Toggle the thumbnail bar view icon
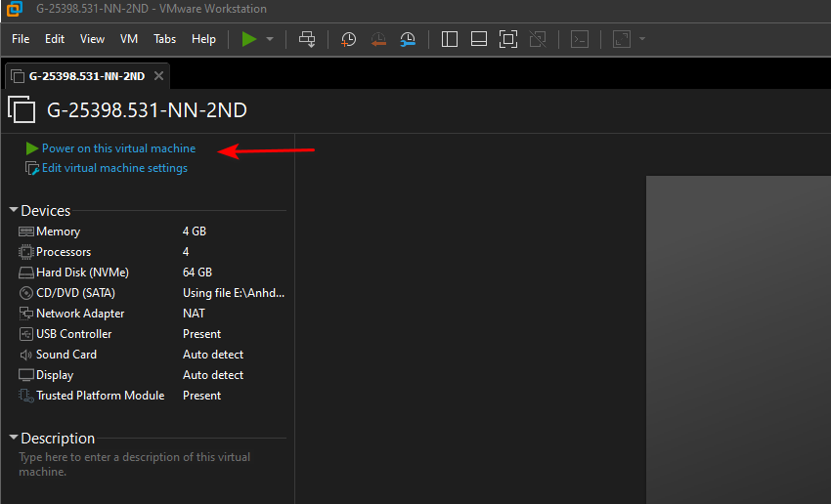This screenshot has height=504, width=831. tap(479, 39)
